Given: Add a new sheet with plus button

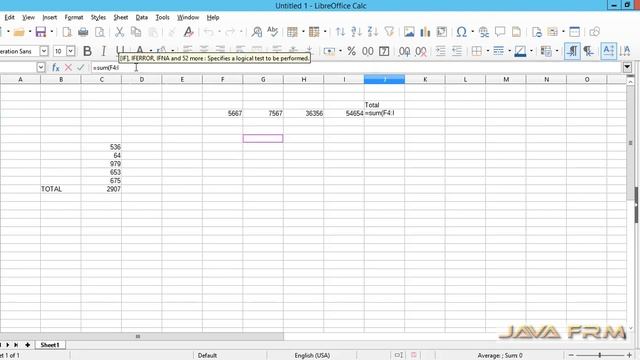Looking at the screenshot, I should (27, 345).
